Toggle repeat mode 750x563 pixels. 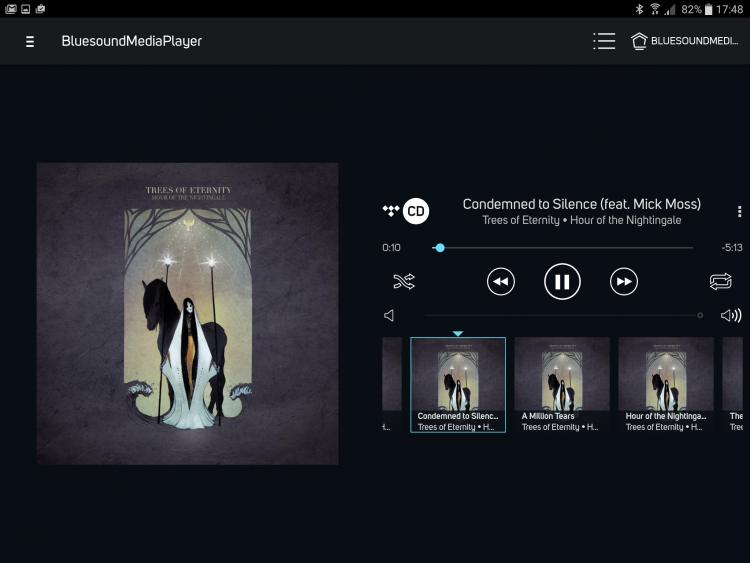pos(720,281)
